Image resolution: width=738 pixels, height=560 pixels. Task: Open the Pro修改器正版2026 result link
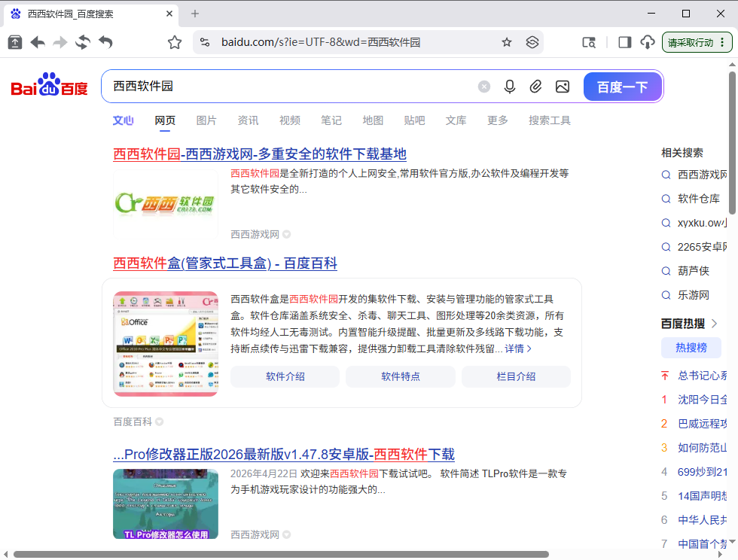[x=284, y=454]
